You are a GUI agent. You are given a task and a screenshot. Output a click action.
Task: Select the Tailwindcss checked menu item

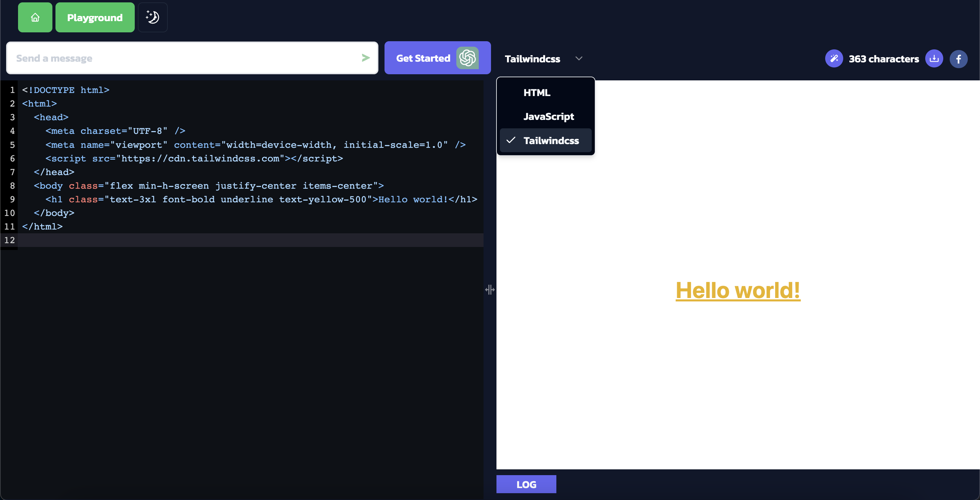(x=546, y=140)
